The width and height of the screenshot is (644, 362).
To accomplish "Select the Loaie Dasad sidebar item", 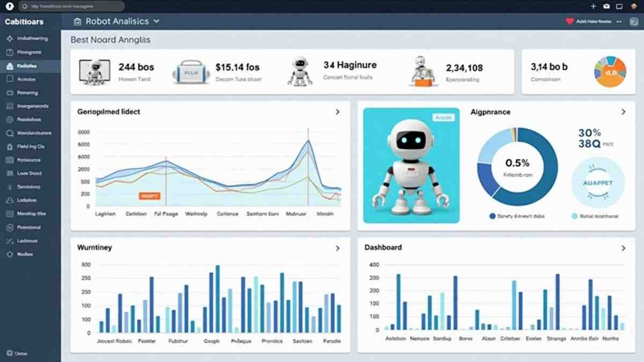I will pos(30,173).
